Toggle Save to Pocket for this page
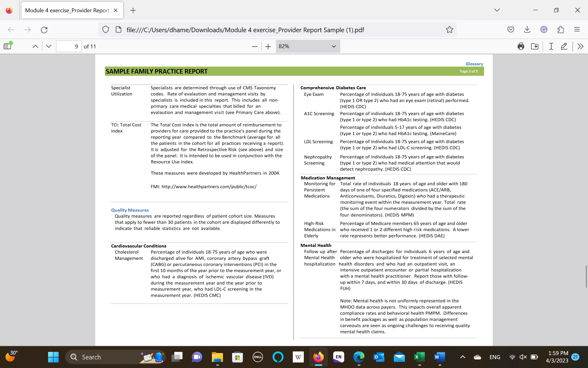 (511, 29)
